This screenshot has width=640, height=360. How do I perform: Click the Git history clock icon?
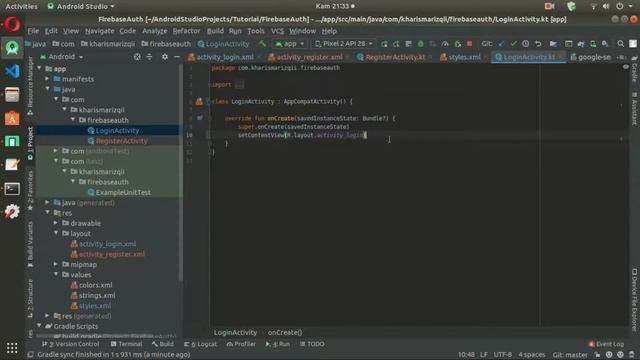pos(526,44)
